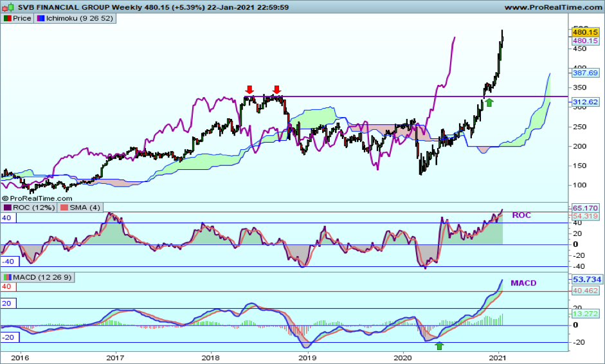Viewport: 605px width, 364px height.
Task: Click the red 40 level label in MACD panel
Action: (8, 287)
